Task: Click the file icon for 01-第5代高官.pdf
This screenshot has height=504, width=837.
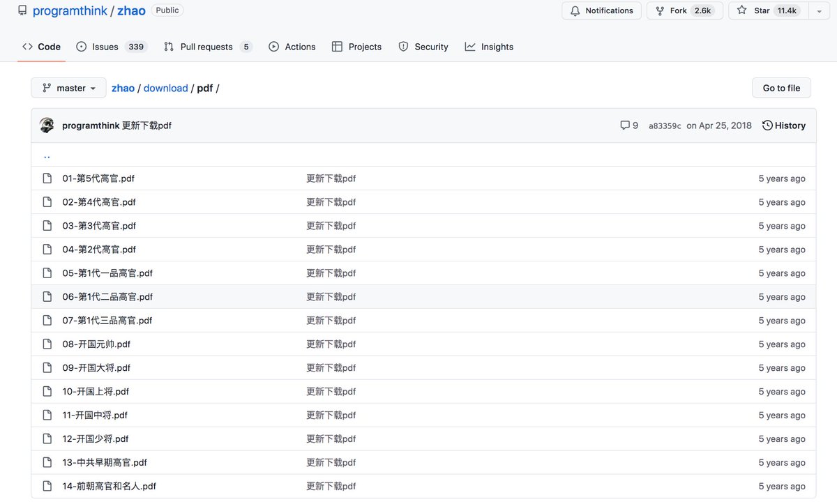Action: coord(47,178)
